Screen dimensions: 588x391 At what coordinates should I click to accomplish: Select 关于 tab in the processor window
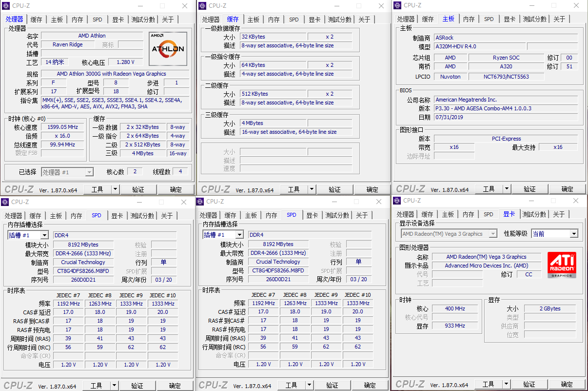click(x=168, y=20)
